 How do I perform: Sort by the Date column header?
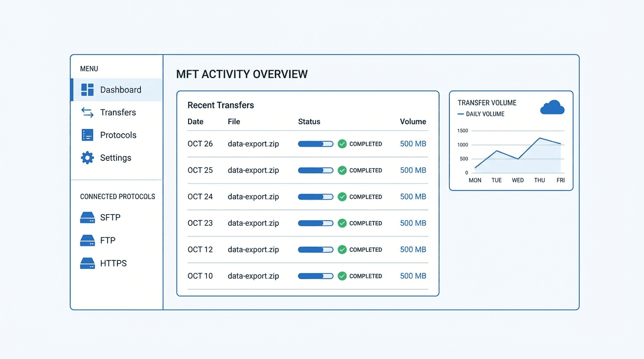coord(195,122)
